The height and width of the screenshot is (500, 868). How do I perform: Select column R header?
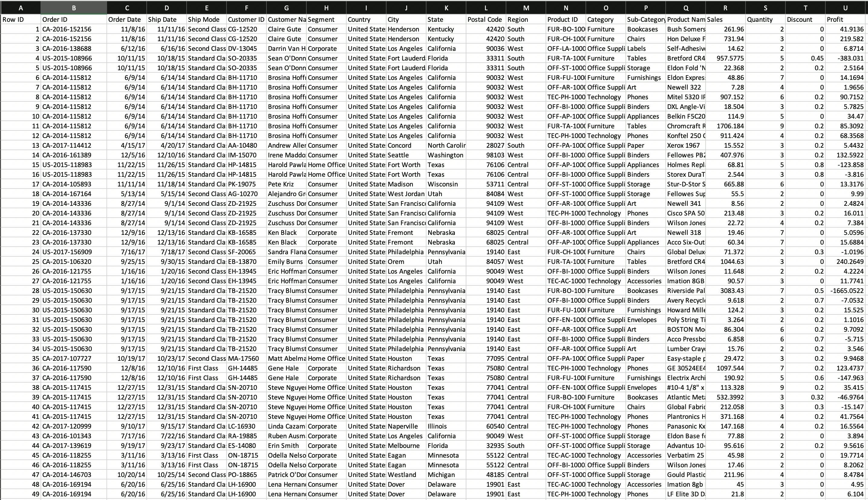(x=725, y=8)
